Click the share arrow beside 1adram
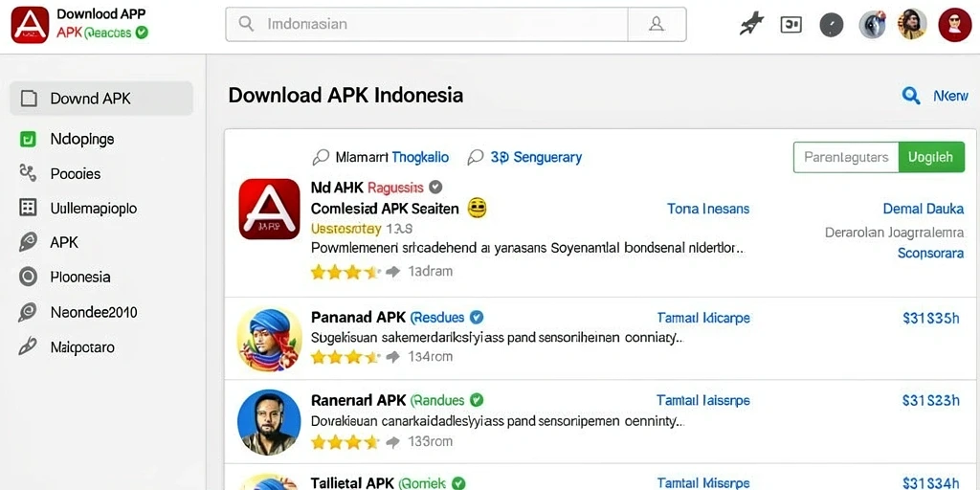The image size is (980, 490). [x=392, y=272]
